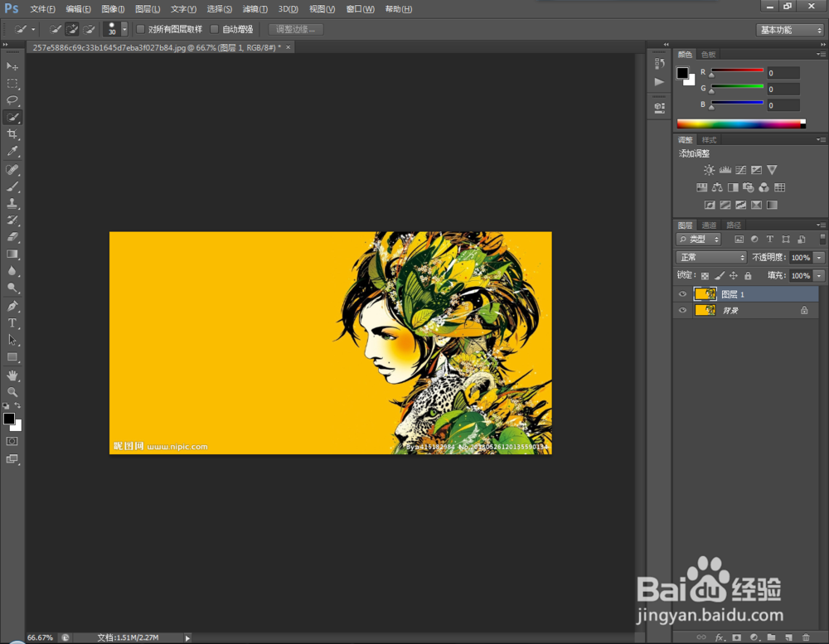Select the Crop tool

point(12,134)
